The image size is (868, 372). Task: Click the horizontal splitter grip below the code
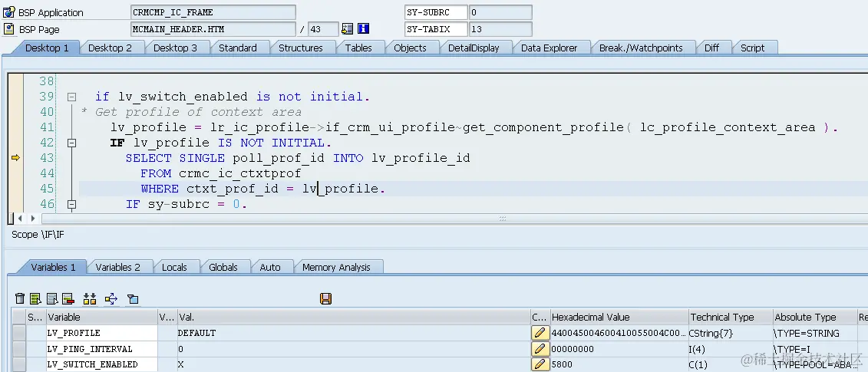pyautogui.click(x=503, y=219)
